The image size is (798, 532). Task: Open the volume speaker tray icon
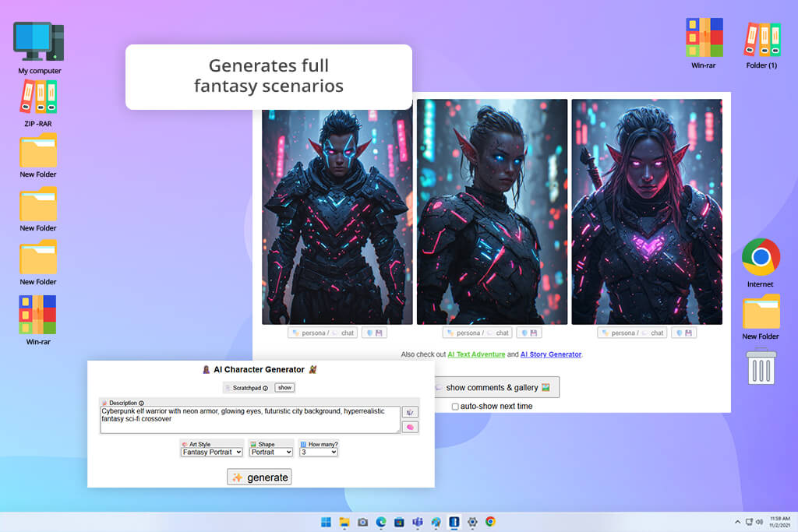point(759,522)
